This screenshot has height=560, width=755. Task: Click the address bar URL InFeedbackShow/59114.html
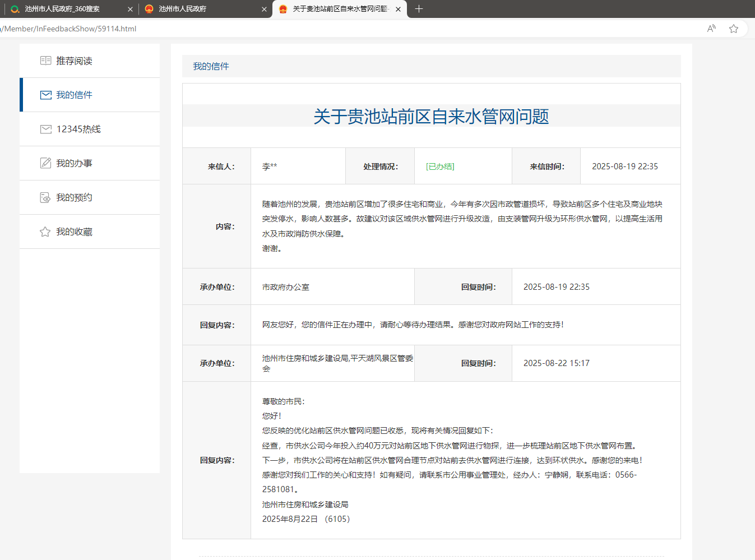click(x=69, y=29)
